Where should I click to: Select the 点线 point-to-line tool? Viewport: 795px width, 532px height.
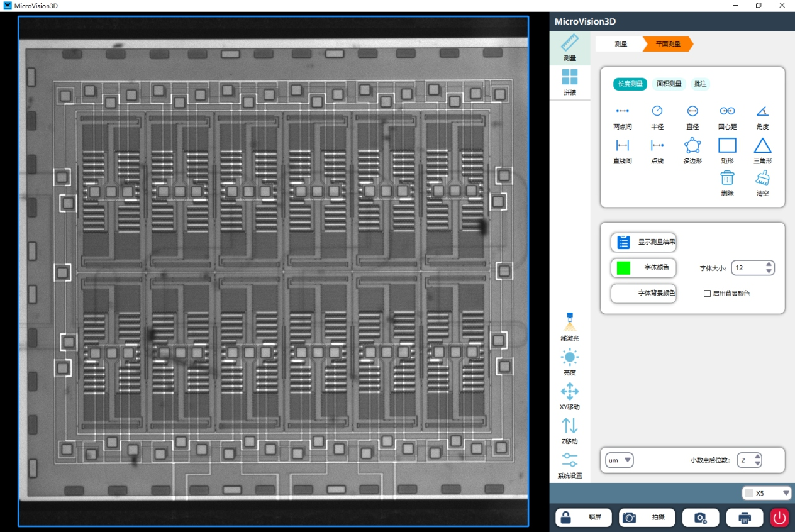(x=657, y=152)
